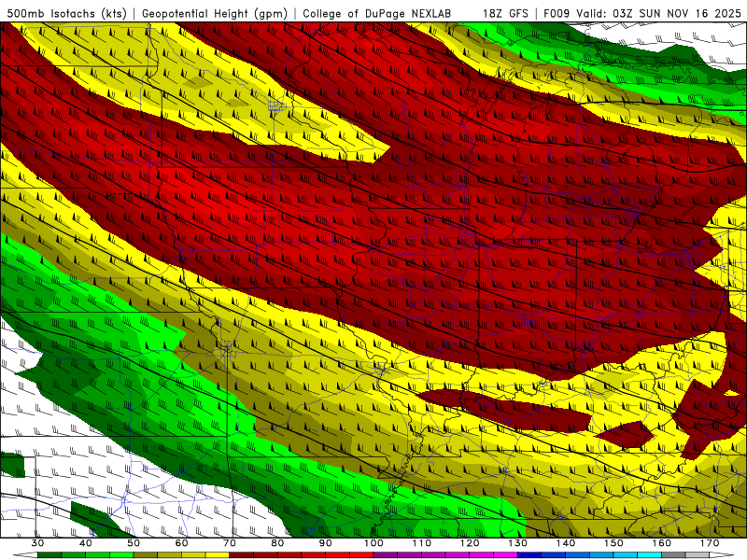Click the '150' color scale label
The height and width of the screenshot is (560, 747).
pyautogui.click(x=613, y=543)
